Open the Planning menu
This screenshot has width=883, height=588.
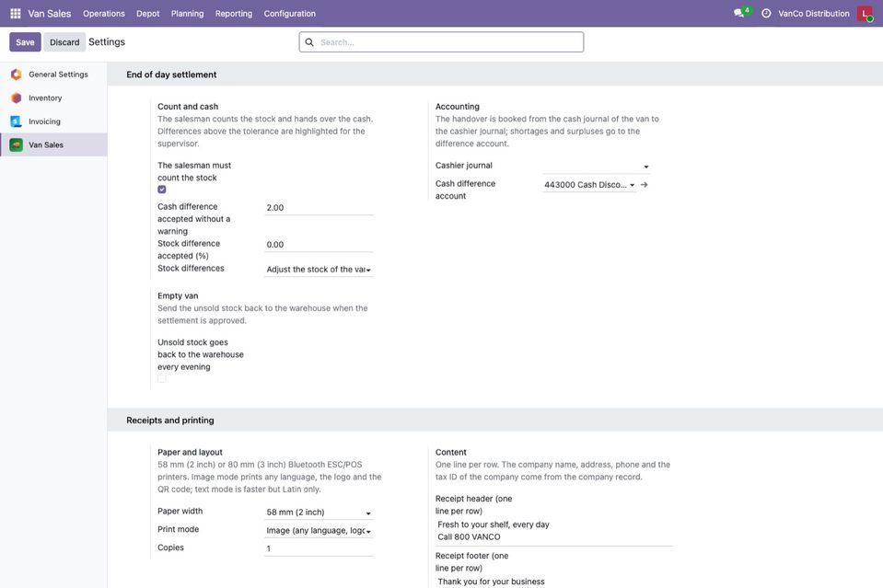point(188,14)
